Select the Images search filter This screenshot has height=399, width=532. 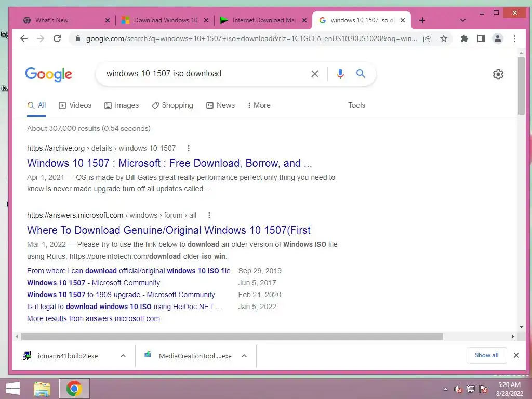click(x=122, y=105)
